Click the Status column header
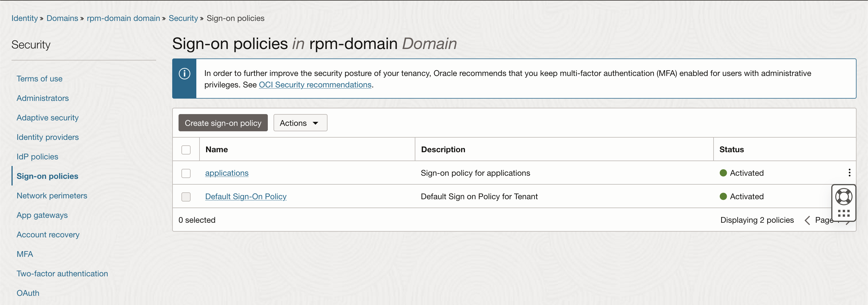Viewport: 868px width, 305px height. pos(732,149)
